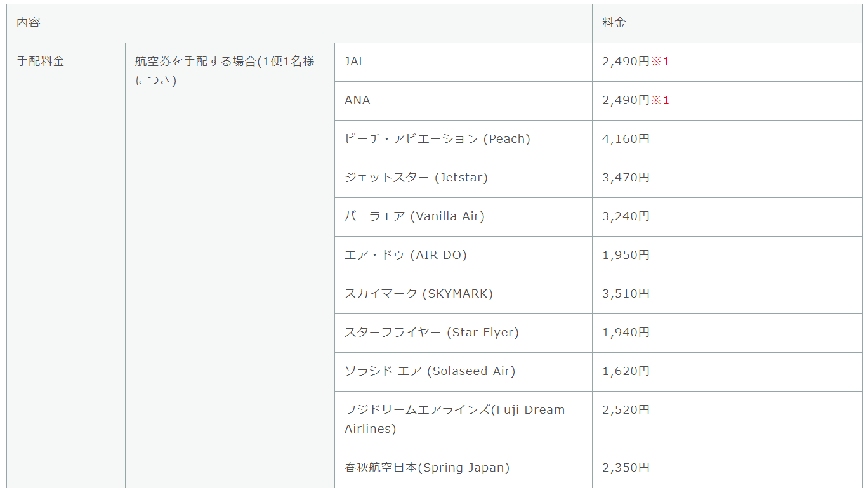Click the Star Flyer entry

coord(431,333)
